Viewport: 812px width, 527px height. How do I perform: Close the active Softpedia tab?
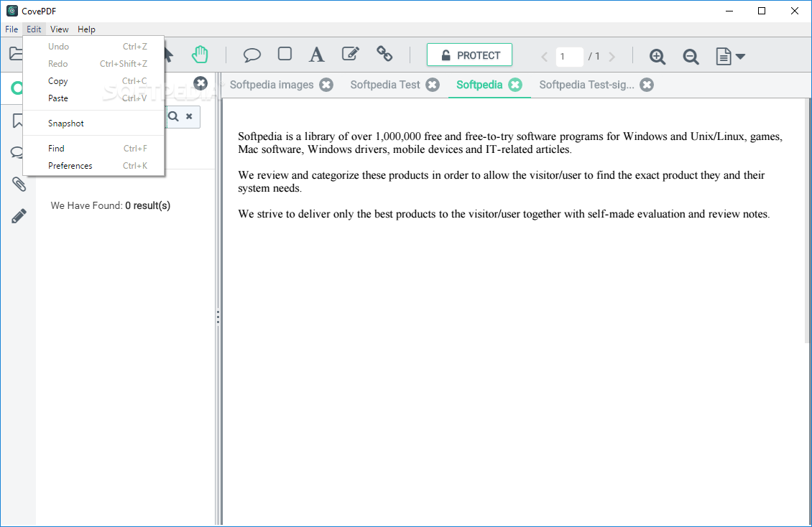[x=515, y=85]
